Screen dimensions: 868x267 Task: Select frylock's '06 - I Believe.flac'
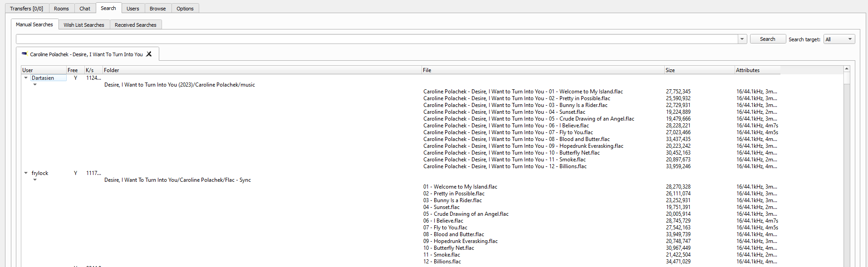coord(443,221)
